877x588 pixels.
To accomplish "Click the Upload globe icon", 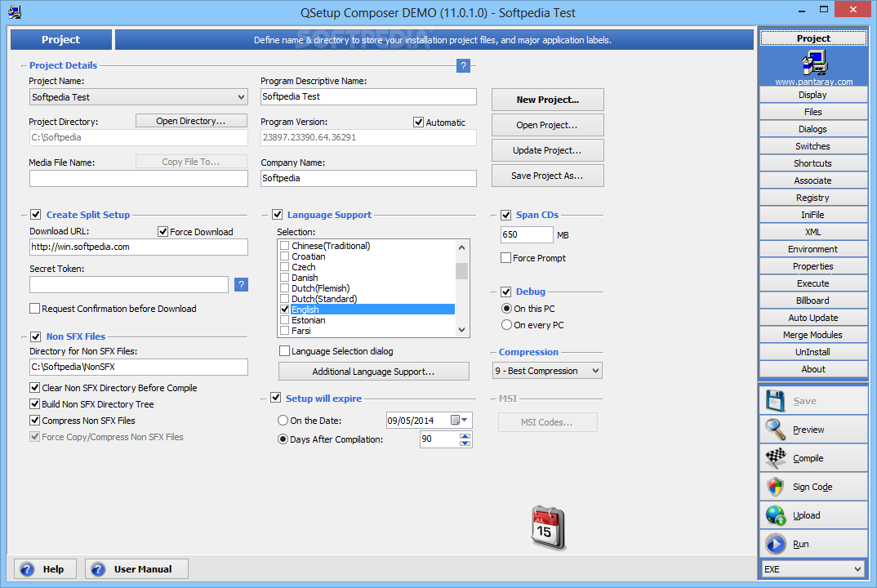I will (x=775, y=515).
